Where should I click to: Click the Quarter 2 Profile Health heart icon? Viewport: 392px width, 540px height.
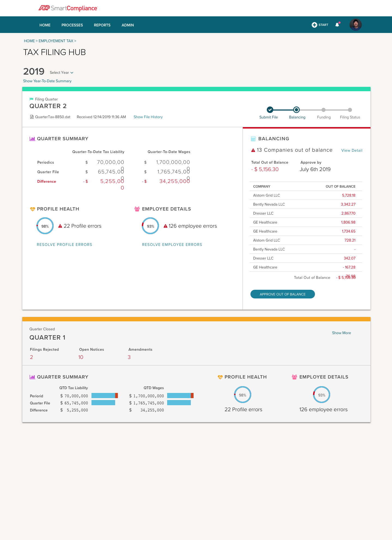(x=32, y=209)
